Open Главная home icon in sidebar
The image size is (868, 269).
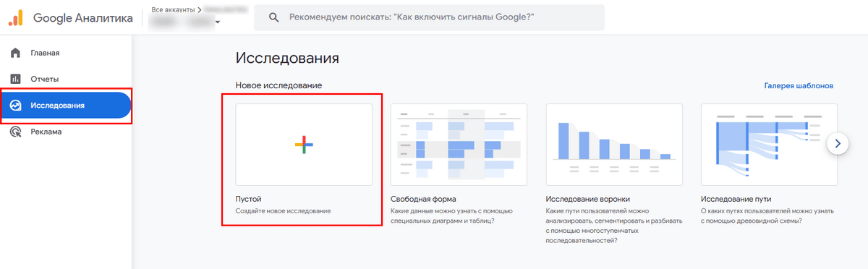[x=15, y=53]
